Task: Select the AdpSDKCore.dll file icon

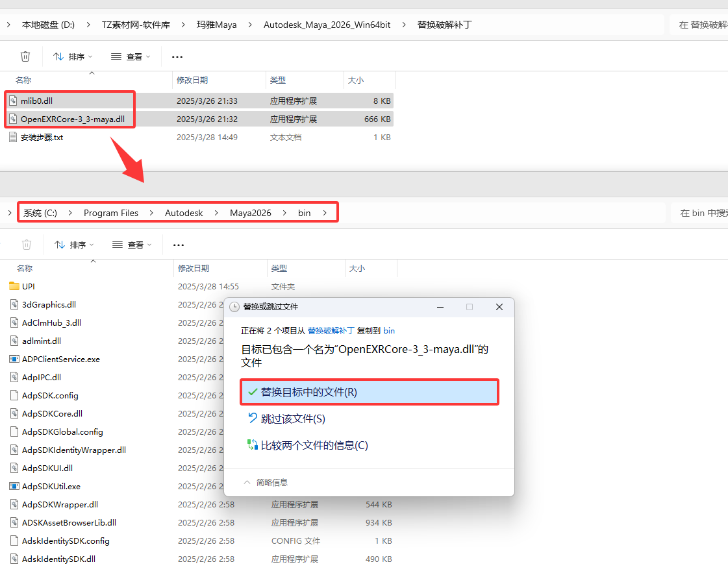Action: [14, 413]
